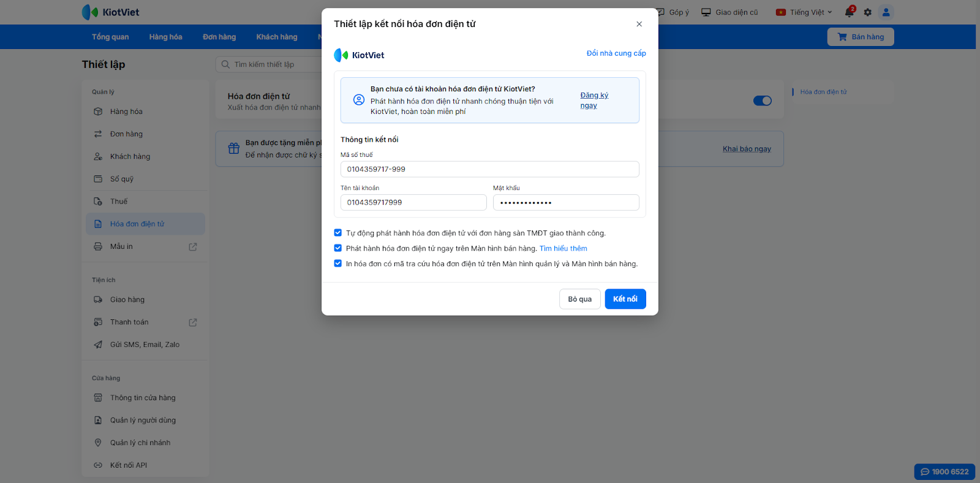Open Thanh toán external link icon
The height and width of the screenshot is (483, 980).
click(193, 322)
